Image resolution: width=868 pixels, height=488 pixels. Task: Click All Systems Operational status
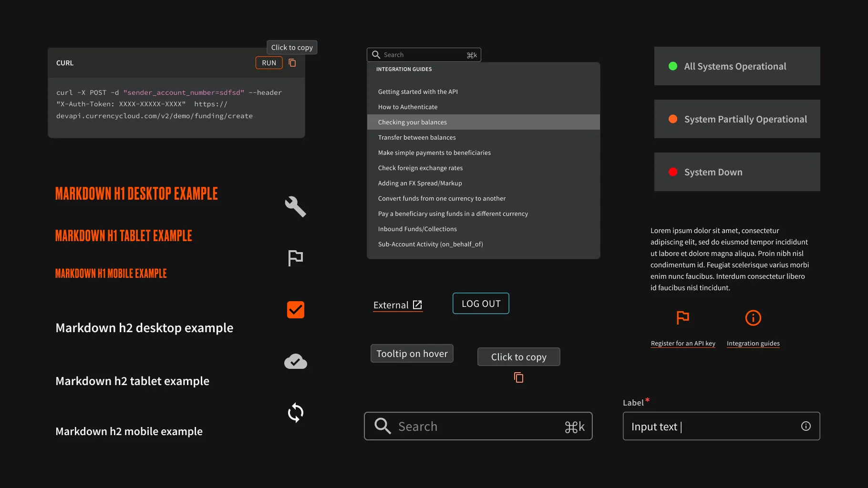click(737, 66)
